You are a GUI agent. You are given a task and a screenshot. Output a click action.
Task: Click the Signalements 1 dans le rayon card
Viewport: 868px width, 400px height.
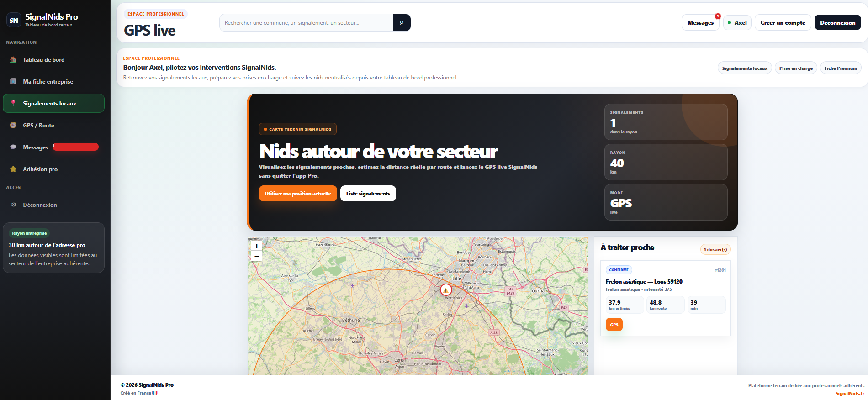click(666, 122)
